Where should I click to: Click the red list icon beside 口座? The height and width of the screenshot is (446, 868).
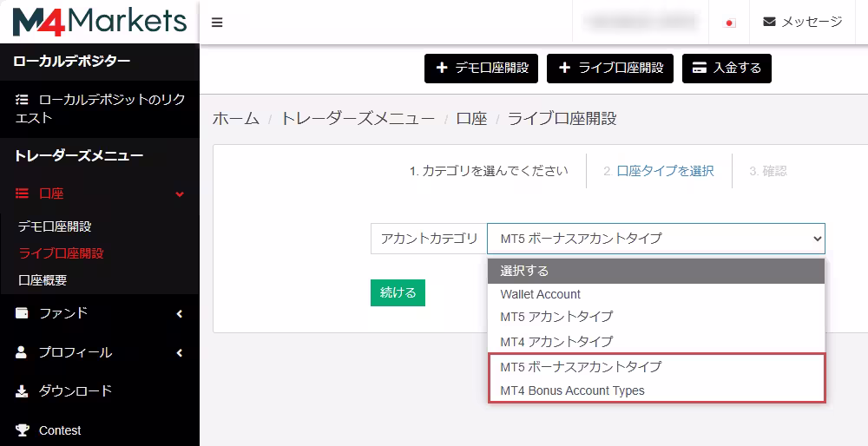click(x=22, y=193)
